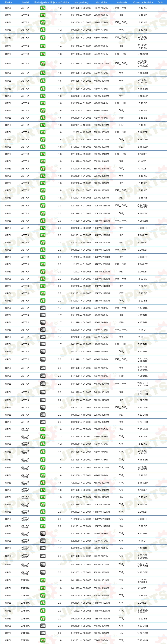Screen dimensions: 167x644
Task: Click the 08.2001 -> 05.2005 production years cell
Action: [x=81, y=235]
